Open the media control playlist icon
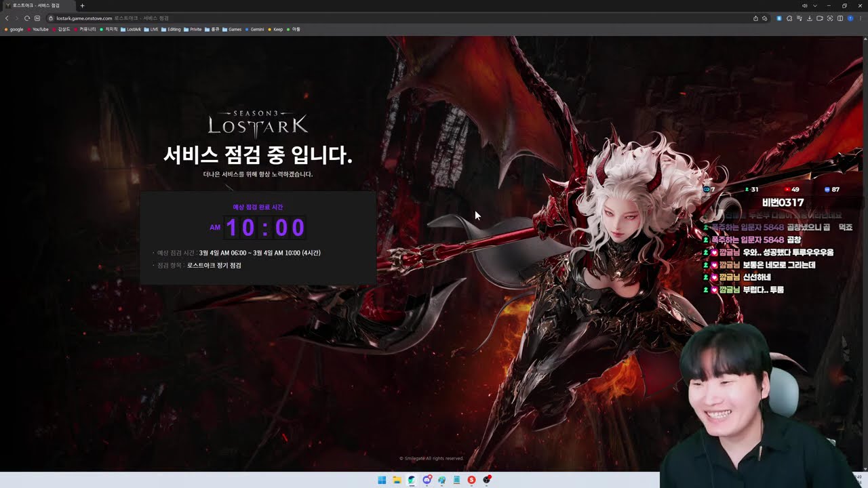This screenshot has width=868, height=488. (x=800, y=18)
